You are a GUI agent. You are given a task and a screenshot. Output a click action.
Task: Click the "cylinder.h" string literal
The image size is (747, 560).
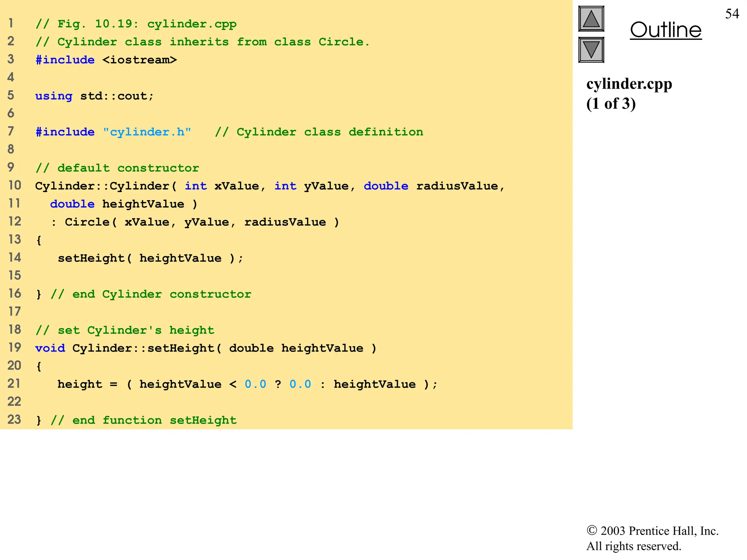coord(147,132)
